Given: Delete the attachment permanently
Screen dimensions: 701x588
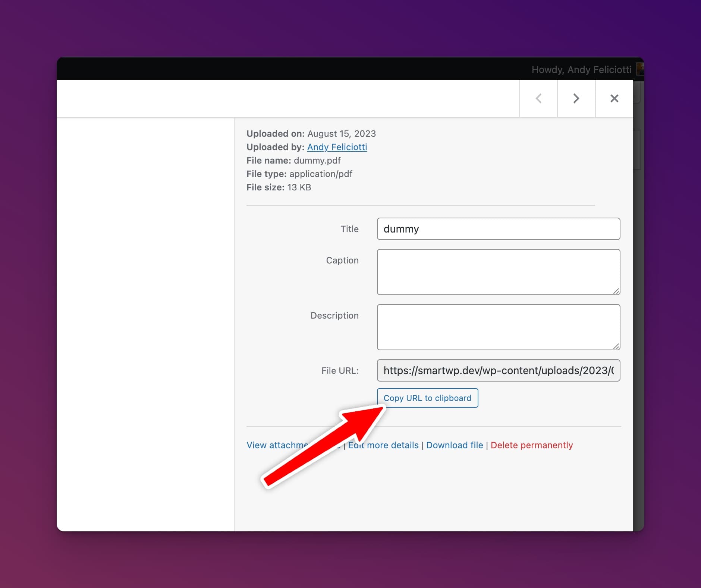Looking at the screenshot, I should click(532, 445).
